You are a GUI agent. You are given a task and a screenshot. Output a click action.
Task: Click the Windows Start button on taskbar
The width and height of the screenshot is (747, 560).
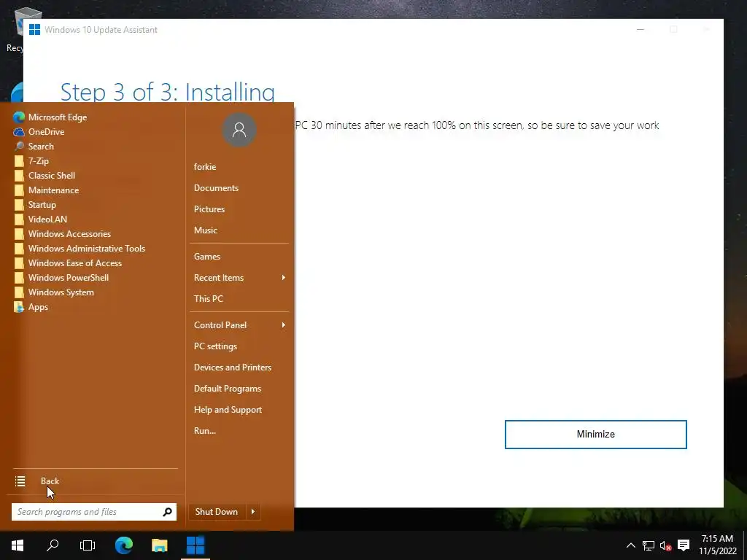tap(18, 545)
